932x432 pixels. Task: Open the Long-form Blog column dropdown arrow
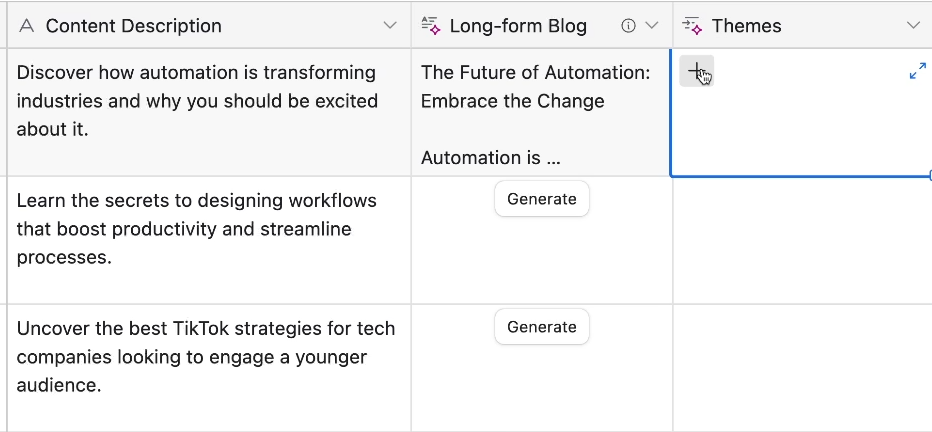coord(652,26)
